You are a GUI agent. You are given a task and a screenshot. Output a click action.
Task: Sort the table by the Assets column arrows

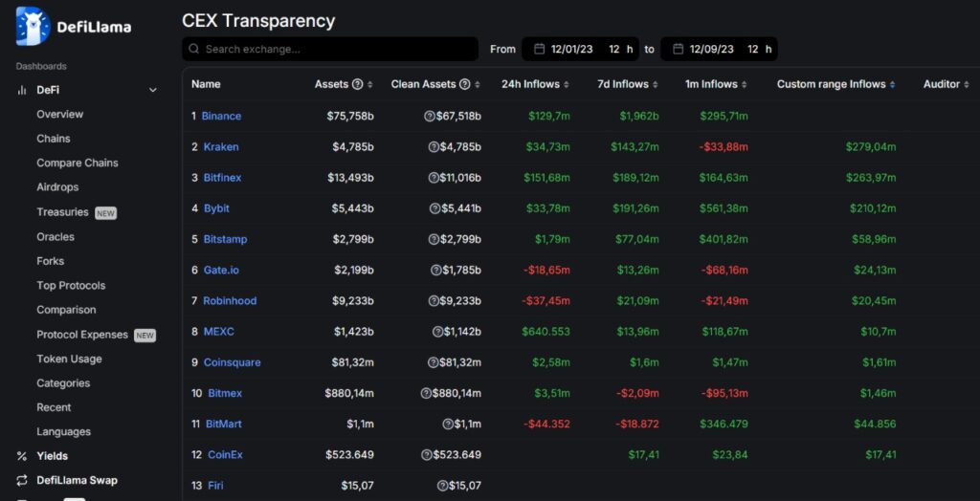click(370, 84)
